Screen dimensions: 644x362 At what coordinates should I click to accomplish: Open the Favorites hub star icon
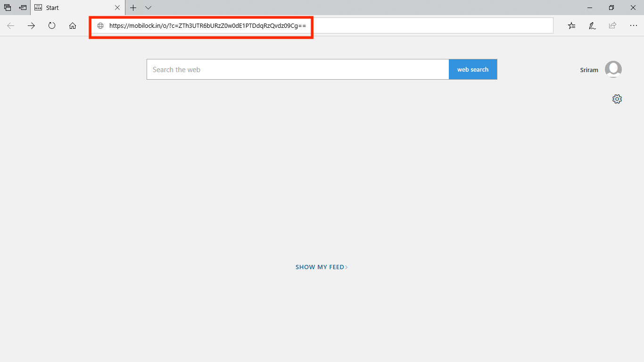(572, 26)
